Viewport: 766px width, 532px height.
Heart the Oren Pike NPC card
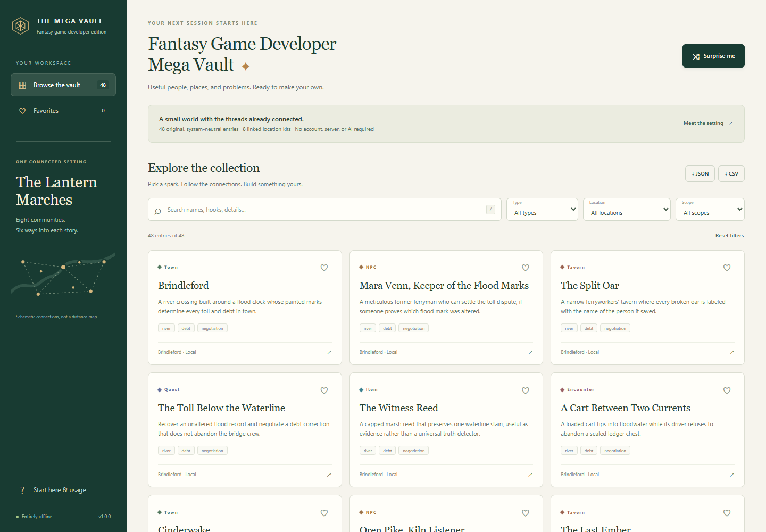526,513
